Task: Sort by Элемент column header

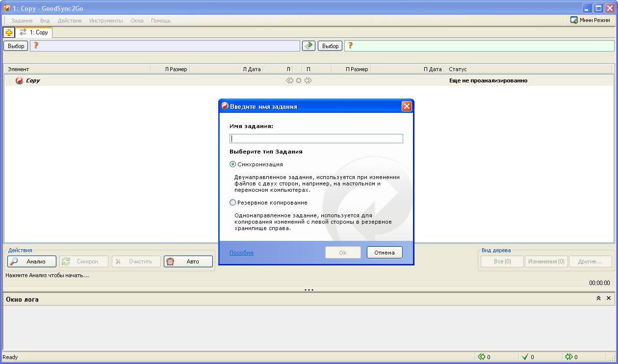Action: (x=77, y=69)
